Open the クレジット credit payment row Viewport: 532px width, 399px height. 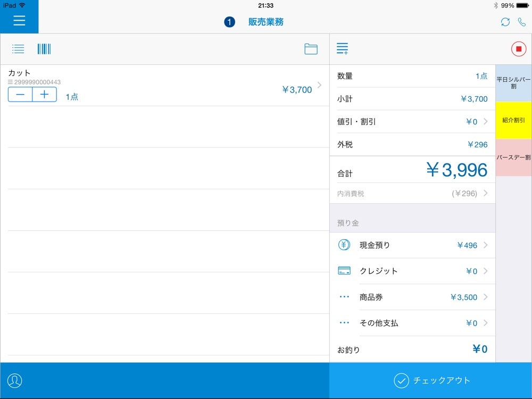pyautogui.click(x=412, y=271)
